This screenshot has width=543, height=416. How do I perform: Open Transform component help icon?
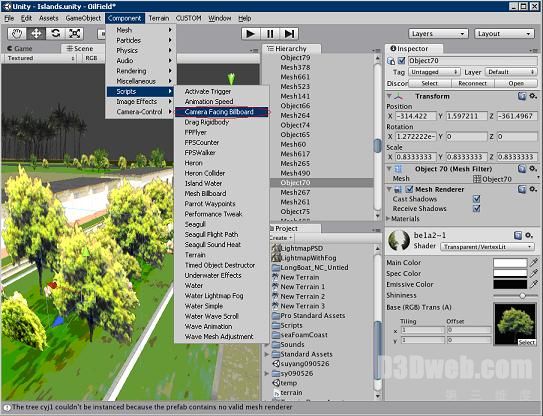[522, 96]
